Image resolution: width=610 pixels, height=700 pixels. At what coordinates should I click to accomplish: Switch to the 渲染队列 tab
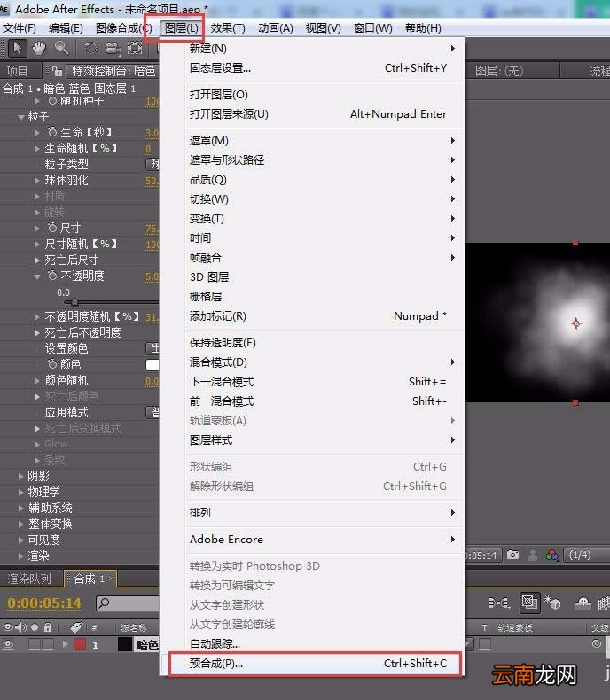[x=29, y=579]
